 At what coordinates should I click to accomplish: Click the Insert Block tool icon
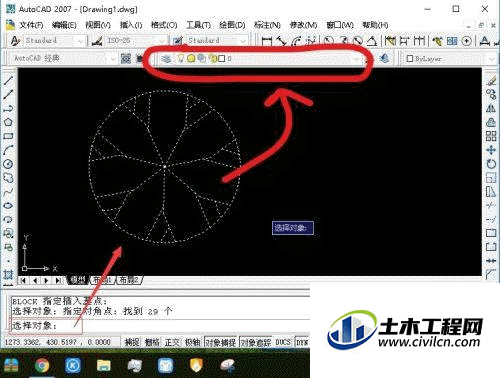(8, 233)
